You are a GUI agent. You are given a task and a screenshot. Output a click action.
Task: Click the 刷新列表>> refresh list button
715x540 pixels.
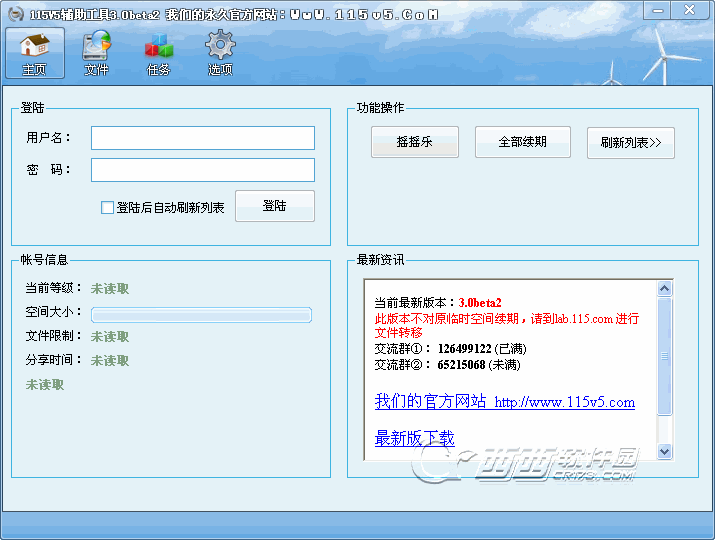tap(631, 143)
